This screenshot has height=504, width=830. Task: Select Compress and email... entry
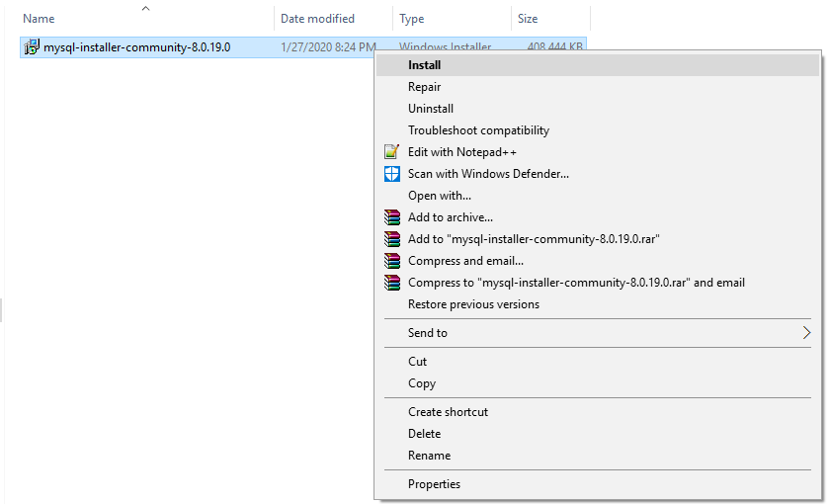click(x=598, y=261)
